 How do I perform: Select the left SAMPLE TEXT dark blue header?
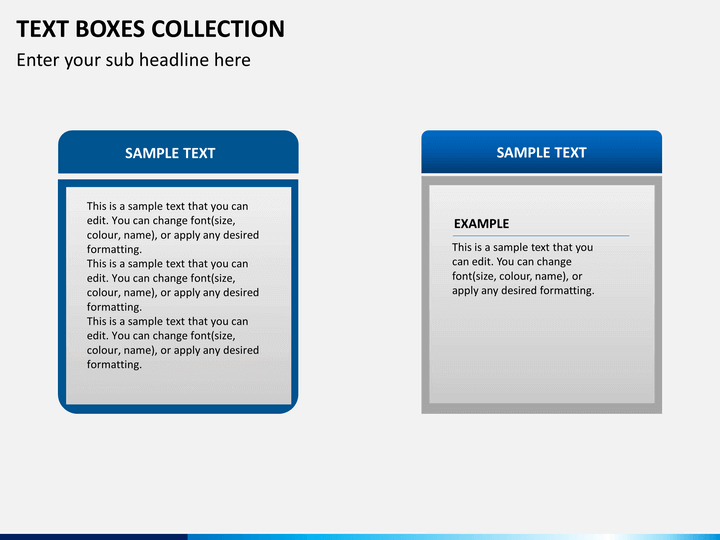[x=178, y=152]
